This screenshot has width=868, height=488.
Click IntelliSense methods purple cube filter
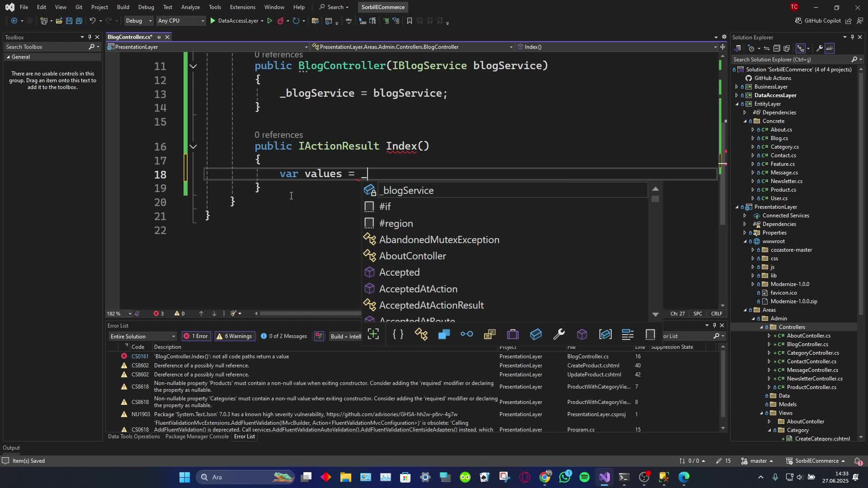click(x=582, y=334)
